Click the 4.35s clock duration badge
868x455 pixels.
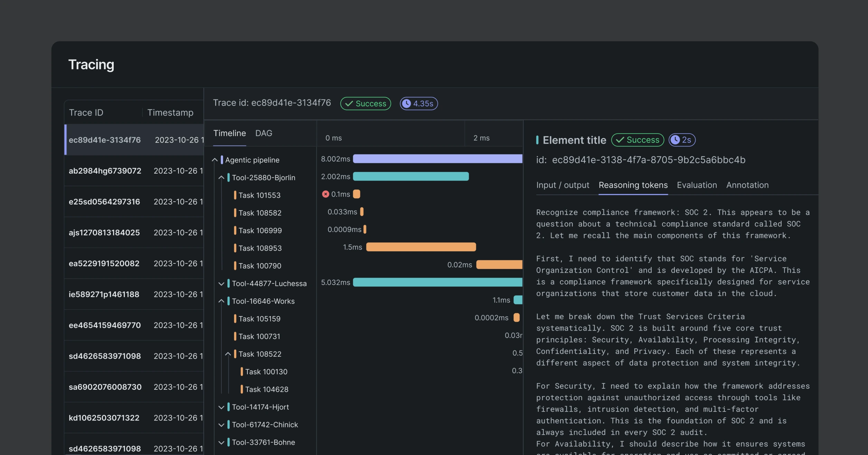(x=418, y=104)
